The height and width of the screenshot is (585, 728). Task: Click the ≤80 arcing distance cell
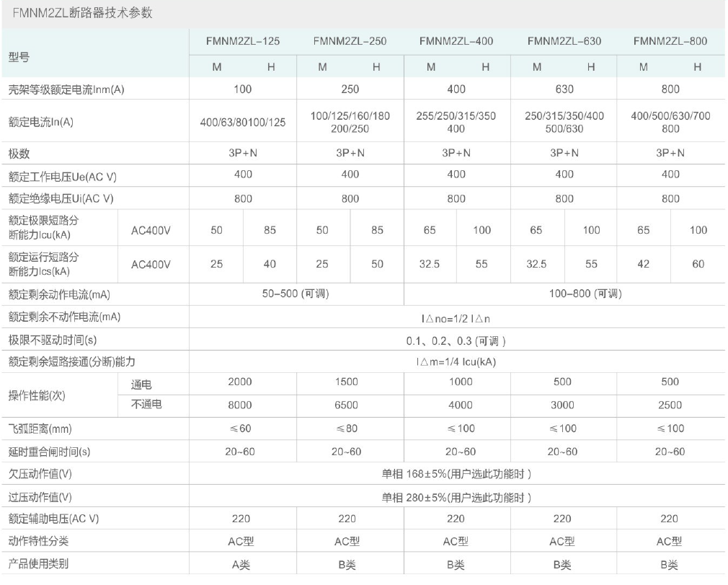click(350, 429)
